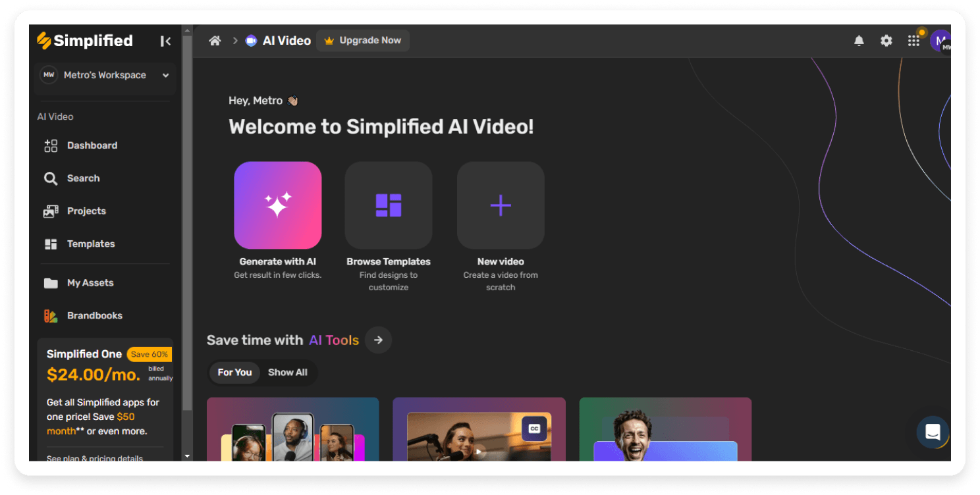Image resolution: width=980 pixels, height=495 pixels.
Task: Click the Upgrade Now button
Action: (363, 40)
